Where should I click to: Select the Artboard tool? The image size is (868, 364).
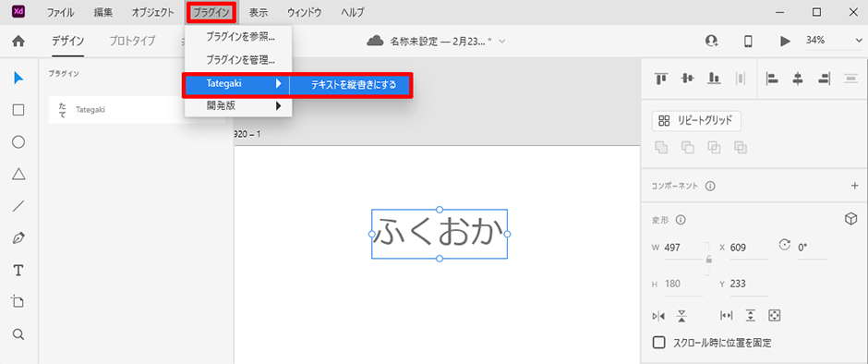point(18,302)
